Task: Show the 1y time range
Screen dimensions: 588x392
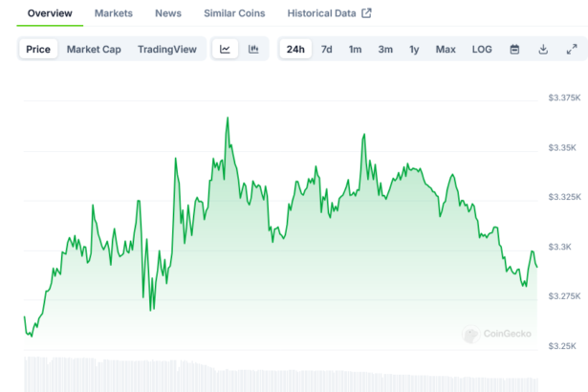Action: pyautogui.click(x=414, y=49)
